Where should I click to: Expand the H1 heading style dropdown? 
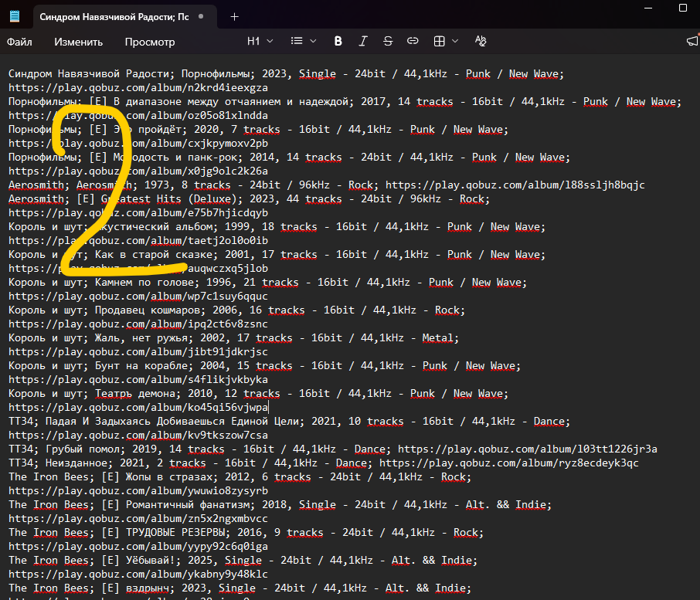259,41
